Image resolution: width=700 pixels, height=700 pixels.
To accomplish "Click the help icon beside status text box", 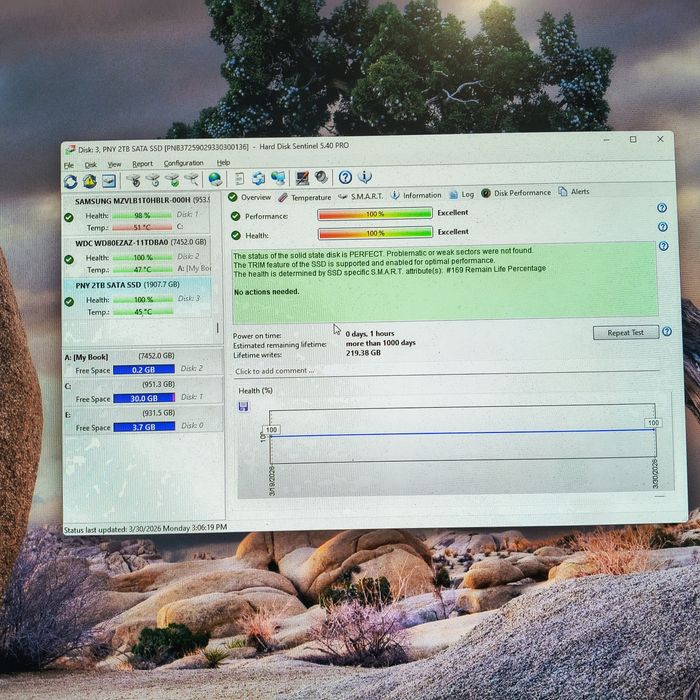I will 664,246.
